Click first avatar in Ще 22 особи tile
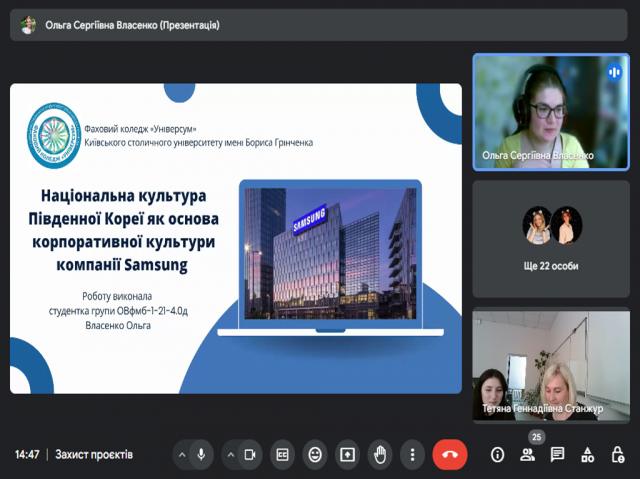 point(537,225)
